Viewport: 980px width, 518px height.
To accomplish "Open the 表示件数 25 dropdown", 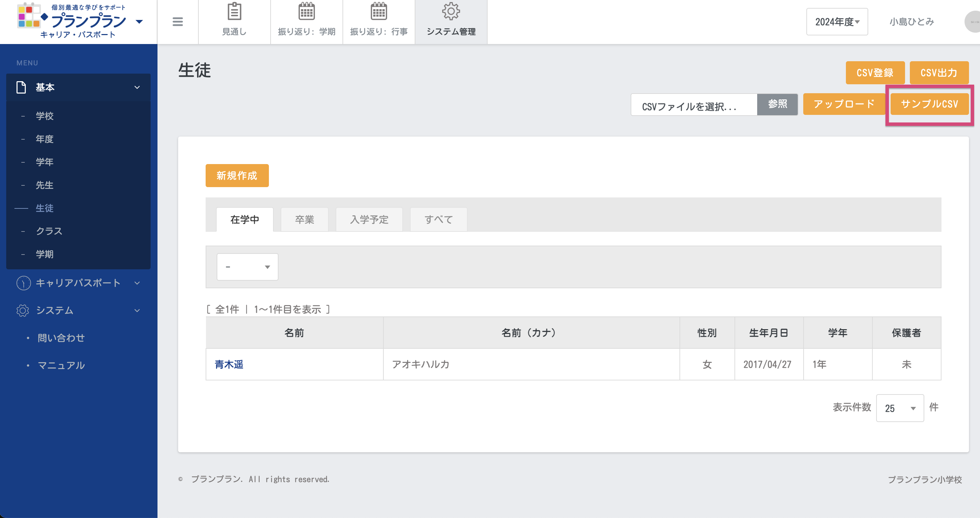I will (899, 408).
